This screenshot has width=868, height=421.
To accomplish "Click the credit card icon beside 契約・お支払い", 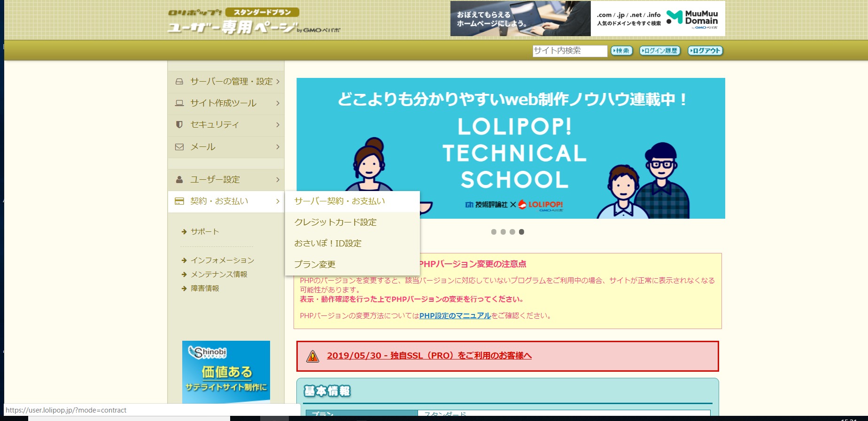I will click(x=179, y=201).
